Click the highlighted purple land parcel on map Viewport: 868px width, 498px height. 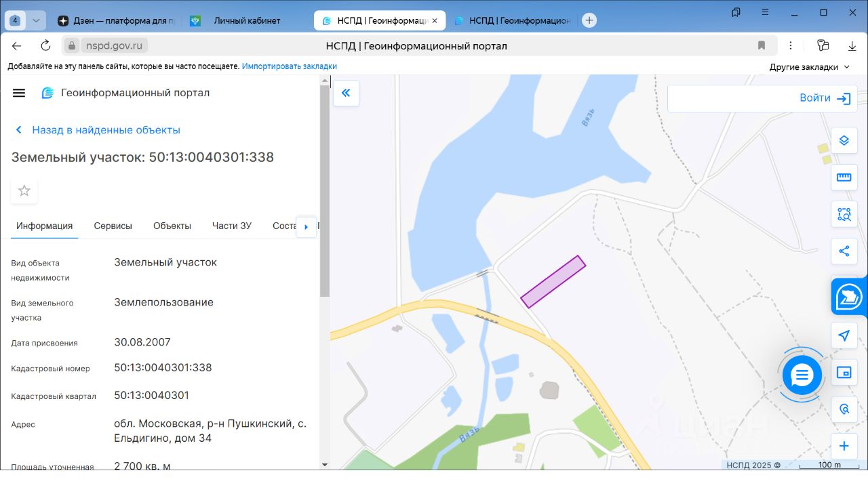pyautogui.click(x=553, y=281)
